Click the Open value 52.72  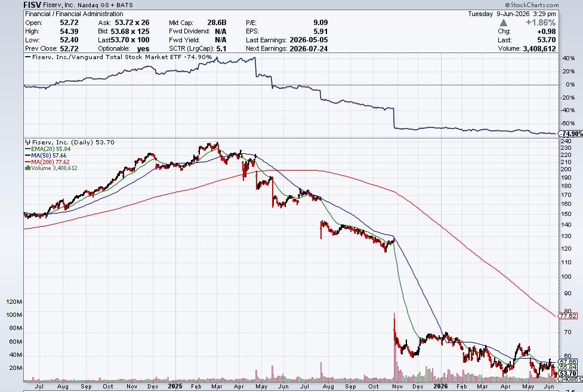[x=69, y=23]
